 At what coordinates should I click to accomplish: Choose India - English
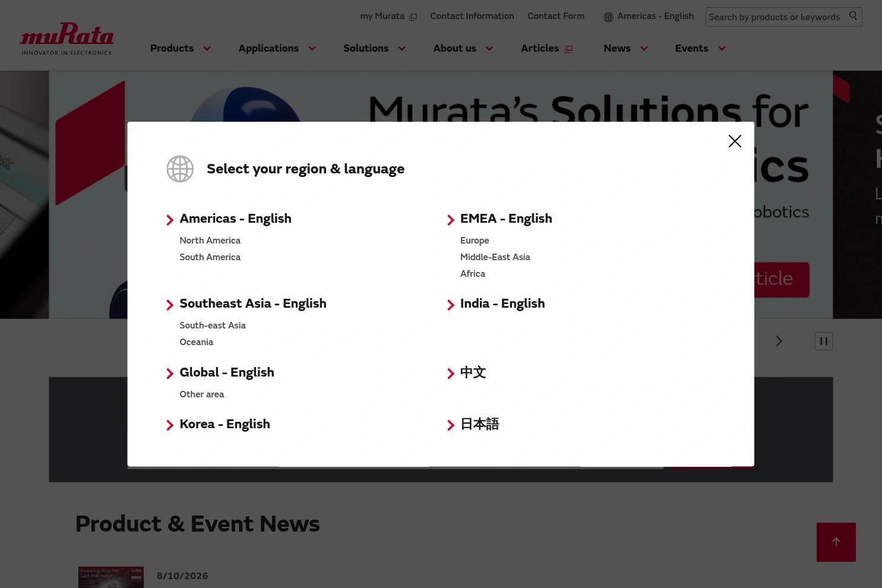[502, 304]
